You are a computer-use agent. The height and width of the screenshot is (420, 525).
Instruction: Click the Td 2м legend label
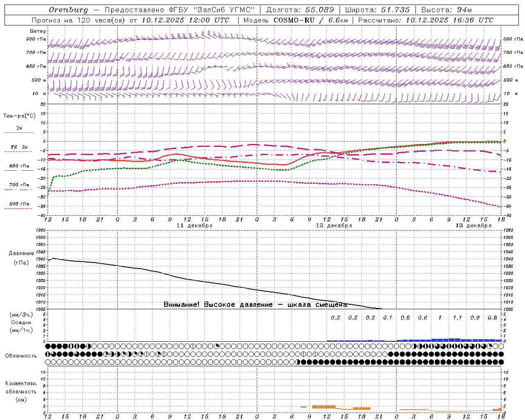click(x=19, y=147)
